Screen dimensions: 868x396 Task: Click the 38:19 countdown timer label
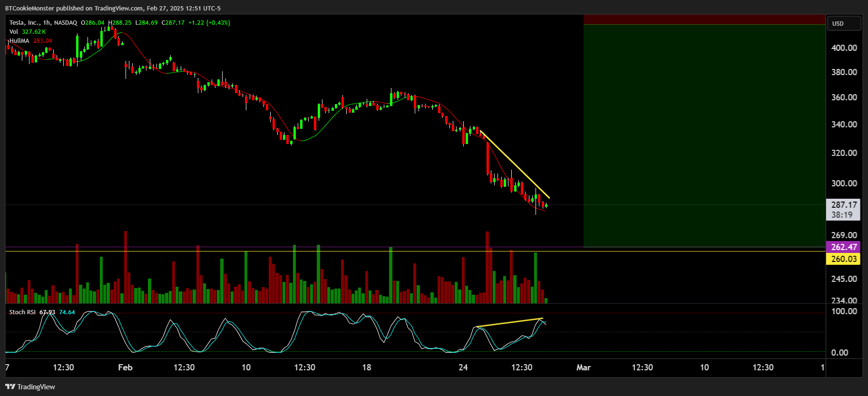tap(842, 215)
